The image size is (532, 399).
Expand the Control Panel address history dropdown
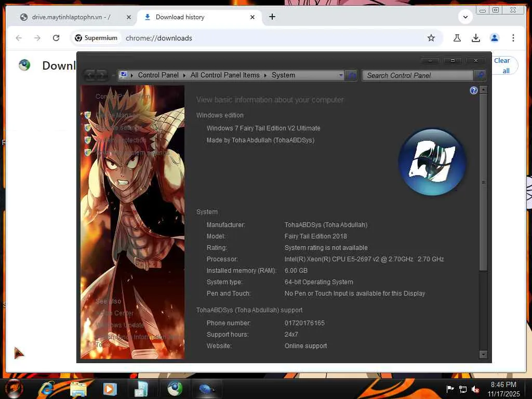341,75
